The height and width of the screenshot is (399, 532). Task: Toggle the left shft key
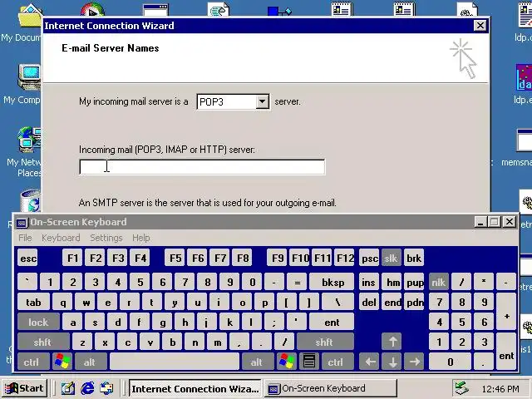pos(43,342)
